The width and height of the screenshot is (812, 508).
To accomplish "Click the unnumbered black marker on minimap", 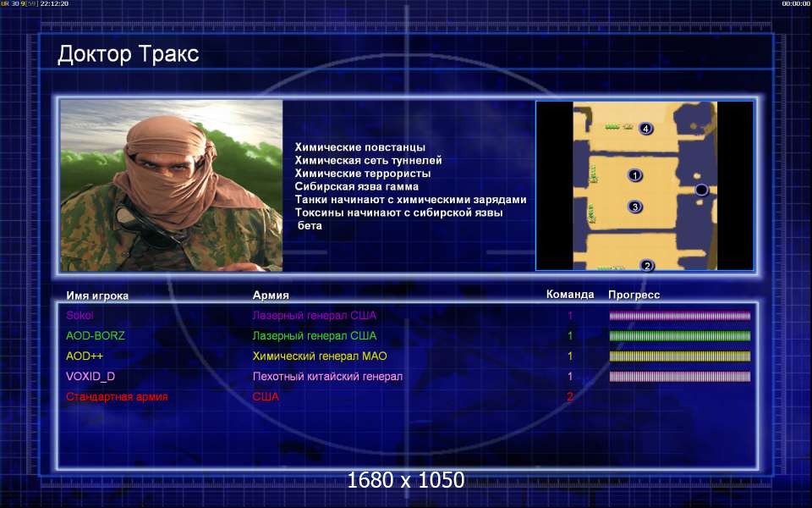I will [700, 190].
